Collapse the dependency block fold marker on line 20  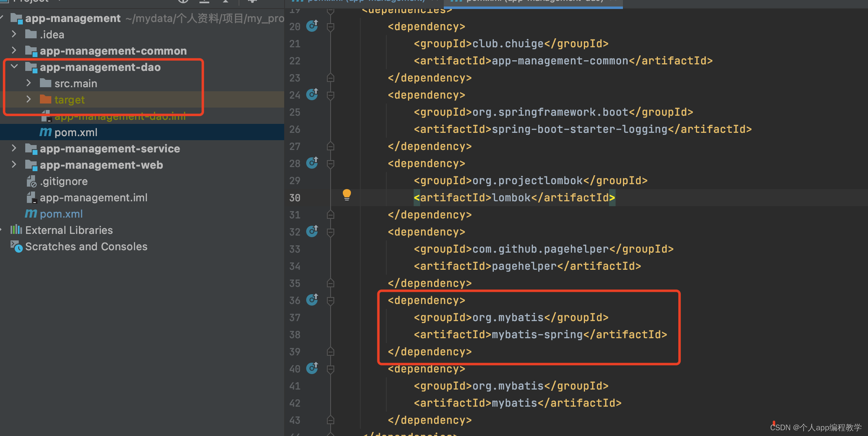[331, 27]
